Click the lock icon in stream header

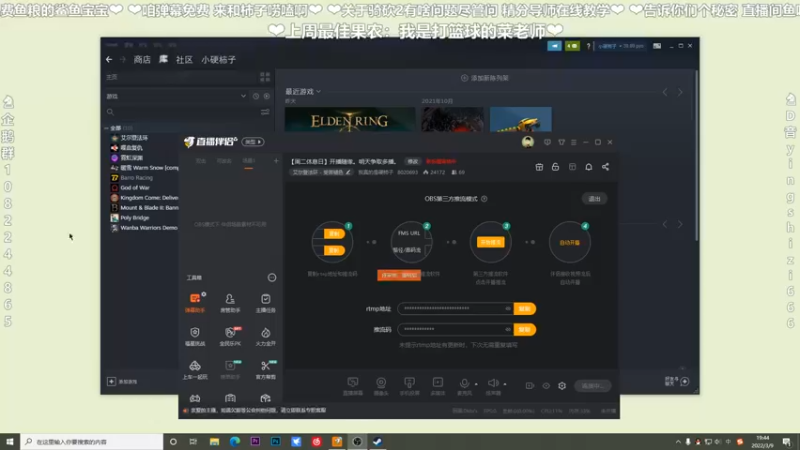click(555, 167)
